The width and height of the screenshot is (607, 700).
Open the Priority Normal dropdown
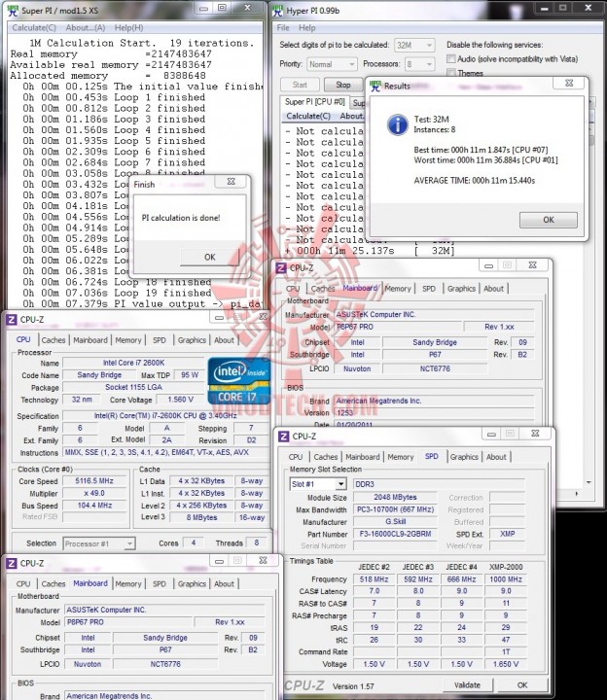point(332,64)
